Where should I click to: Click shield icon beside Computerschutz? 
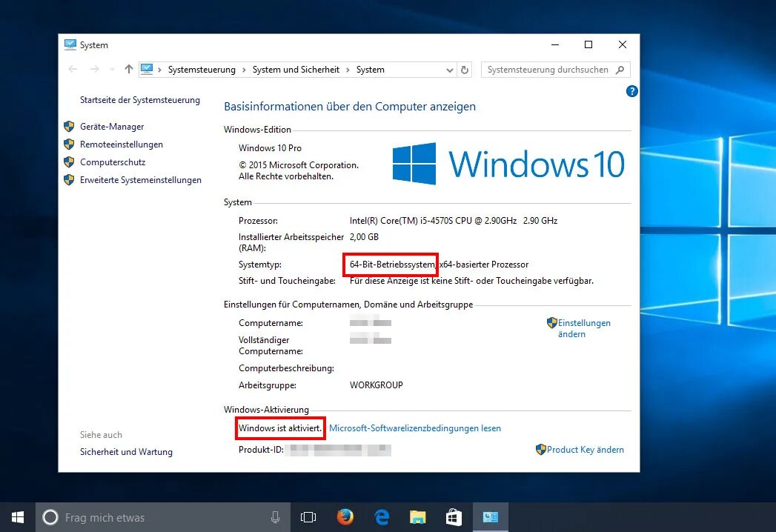pos(69,162)
